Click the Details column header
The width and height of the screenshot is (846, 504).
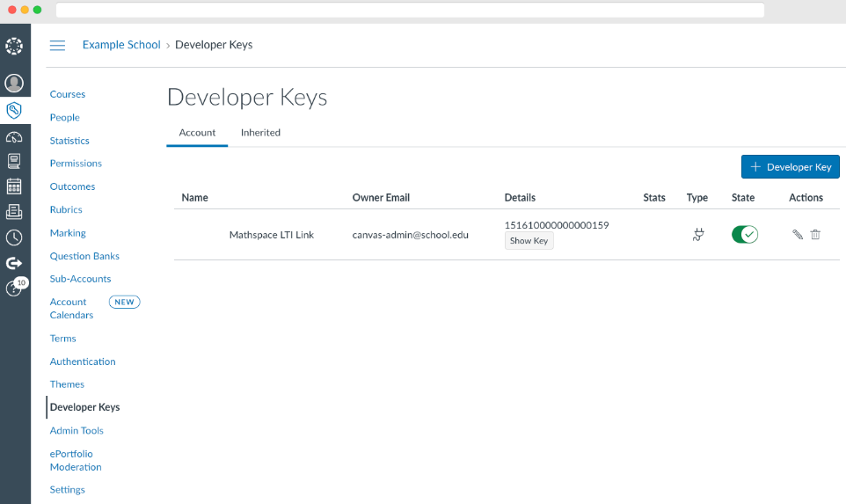coord(520,198)
